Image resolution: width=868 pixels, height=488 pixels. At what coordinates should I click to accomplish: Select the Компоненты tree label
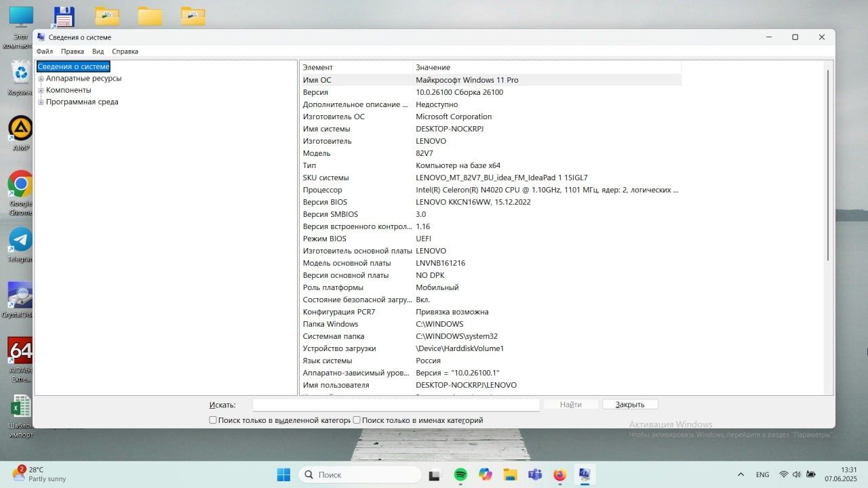tap(68, 90)
